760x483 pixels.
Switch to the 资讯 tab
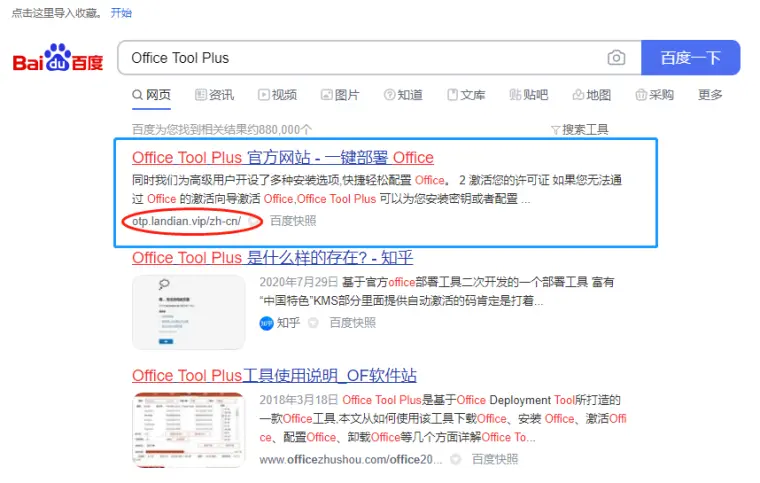[214, 94]
